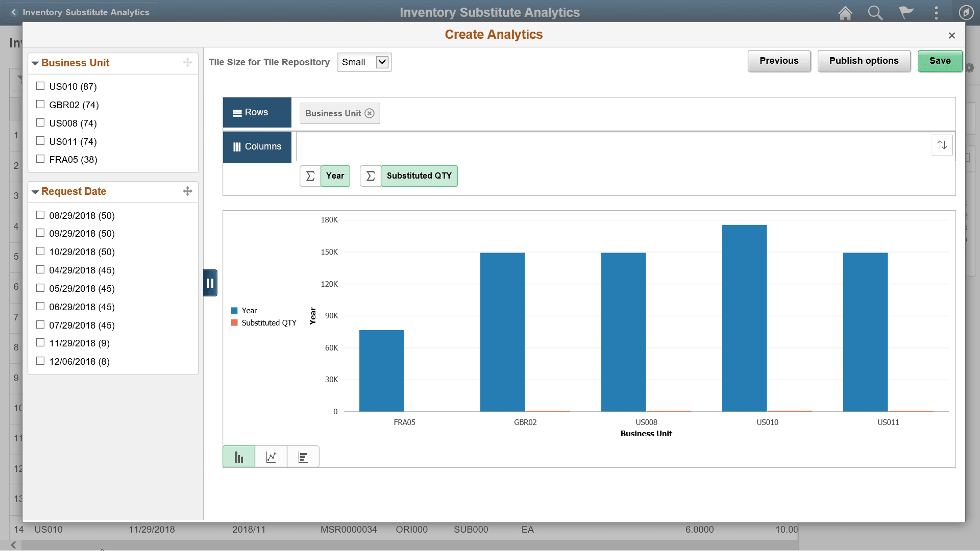Click the sigma aggregation icon beside Year
The height and width of the screenshot is (551, 980).
310,176
